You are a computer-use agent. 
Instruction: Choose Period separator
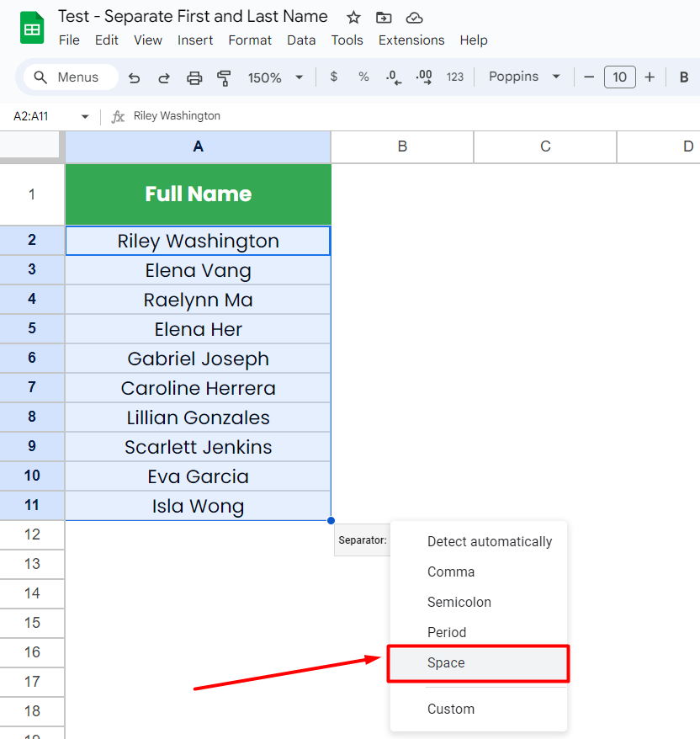click(479, 632)
